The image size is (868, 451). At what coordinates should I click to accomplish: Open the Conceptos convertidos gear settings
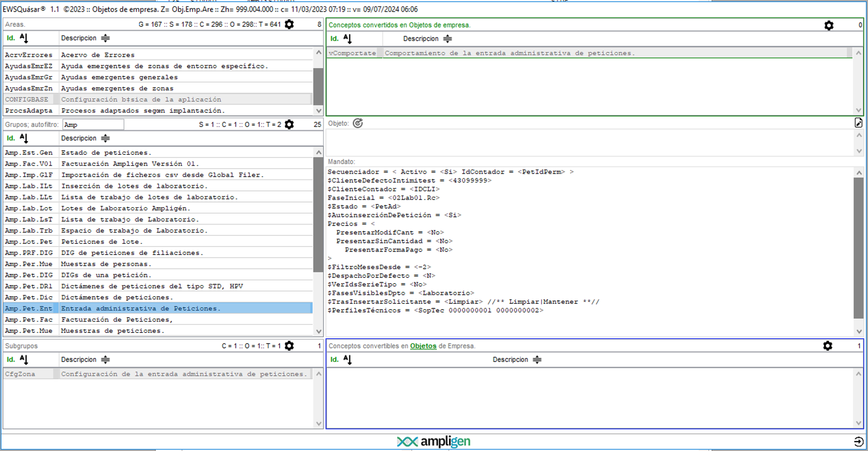coord(829,25)
